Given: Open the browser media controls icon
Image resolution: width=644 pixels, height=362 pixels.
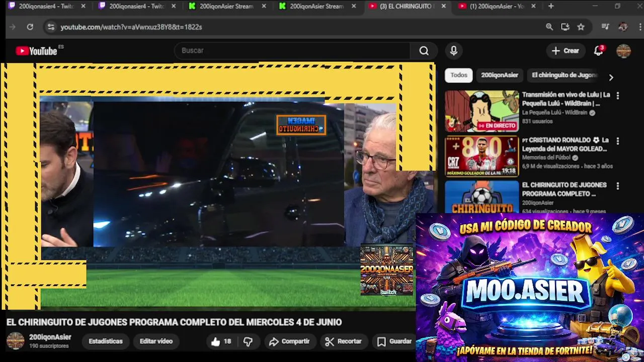Looking at the screenshot, I should coord(606,27).
